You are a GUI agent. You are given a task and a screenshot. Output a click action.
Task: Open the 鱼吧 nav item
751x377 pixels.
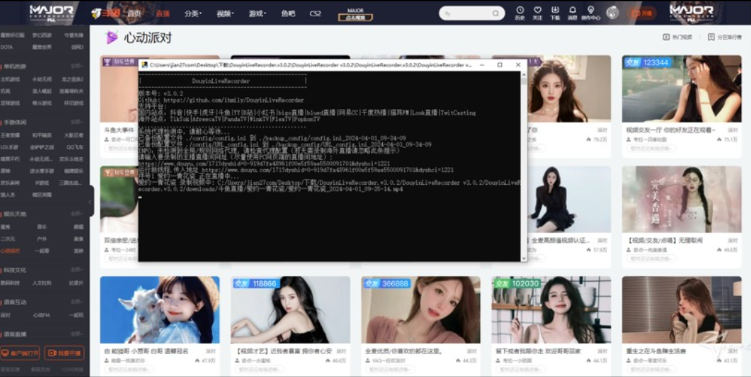pyautogui.click(x=288, y=13)
